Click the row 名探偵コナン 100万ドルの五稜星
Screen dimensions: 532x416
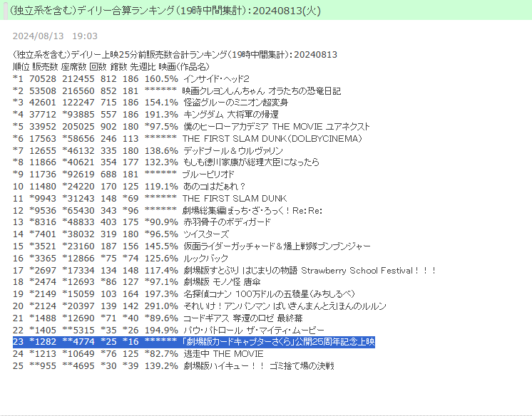pyautogui.click(x=184, y=293)
